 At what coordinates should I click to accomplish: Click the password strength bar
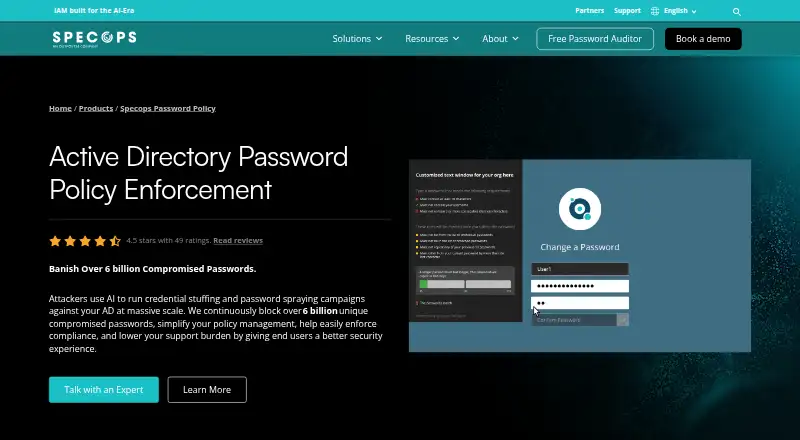465,284
